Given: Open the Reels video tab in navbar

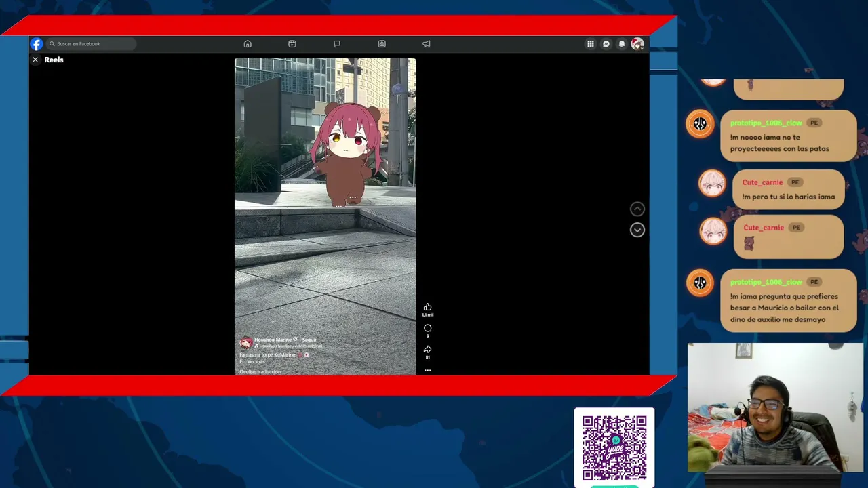Looking at the screenshot, I should click(x=292, y=44).
